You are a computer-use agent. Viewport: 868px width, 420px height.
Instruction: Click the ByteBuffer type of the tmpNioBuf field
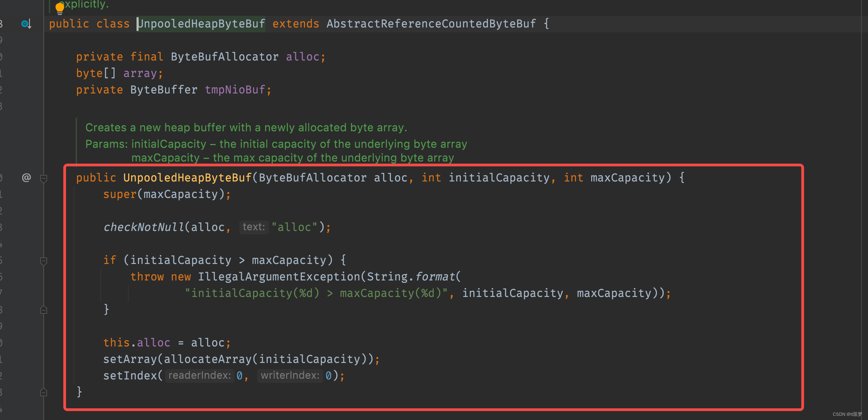pos(164,90)
